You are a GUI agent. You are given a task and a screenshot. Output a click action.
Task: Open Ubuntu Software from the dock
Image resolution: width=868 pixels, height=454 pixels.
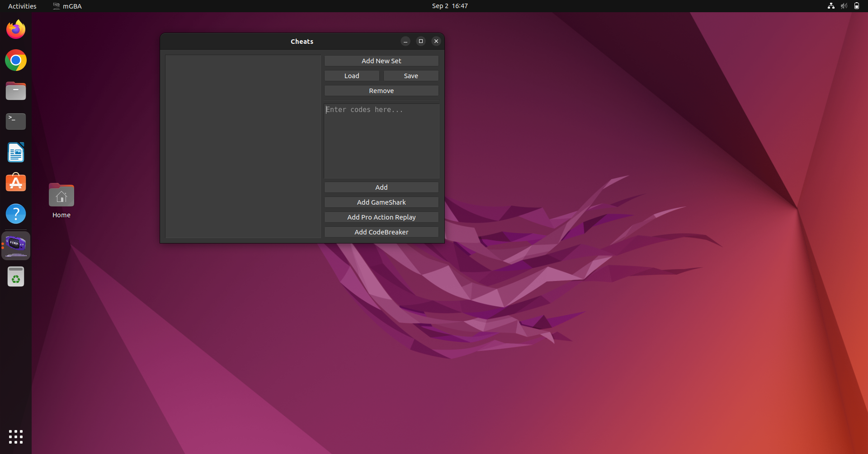pos(15,182)
